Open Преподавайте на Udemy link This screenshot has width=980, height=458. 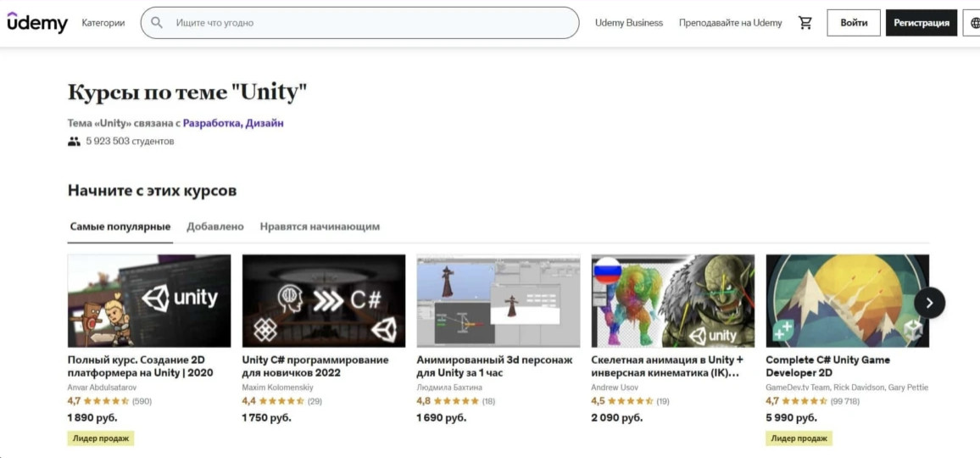click(x=730, y=23)
